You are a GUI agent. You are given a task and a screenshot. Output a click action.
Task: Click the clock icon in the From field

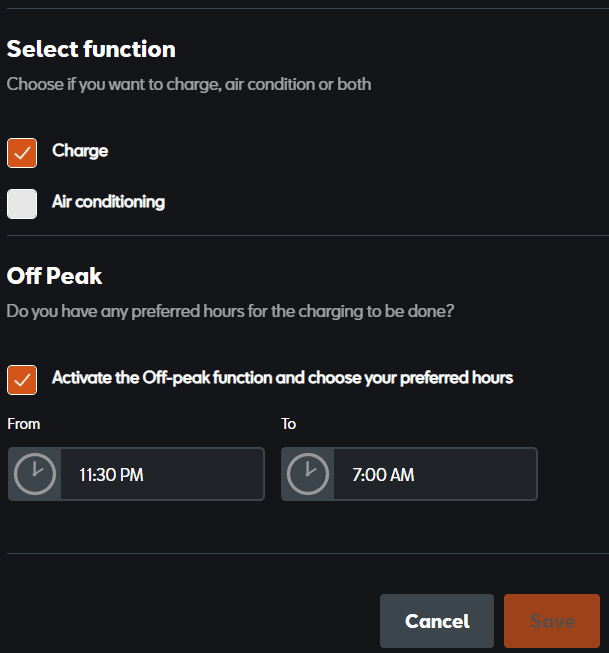(36, 474)
